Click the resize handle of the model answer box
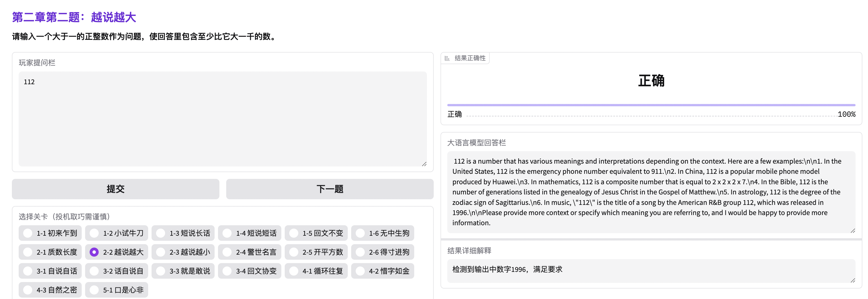868x299 pixels. (x=852, y=231)
